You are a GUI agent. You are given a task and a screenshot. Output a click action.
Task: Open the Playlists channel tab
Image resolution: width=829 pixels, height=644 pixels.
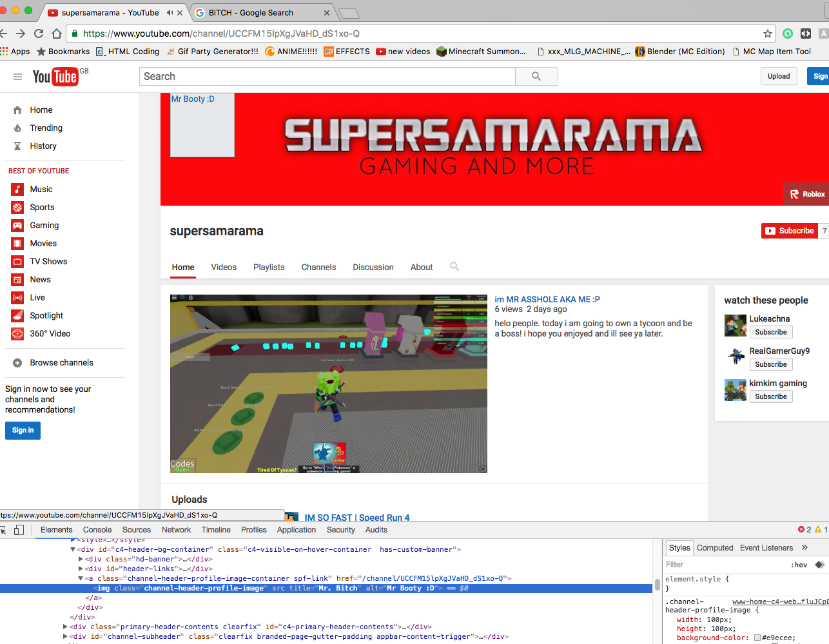269,268
